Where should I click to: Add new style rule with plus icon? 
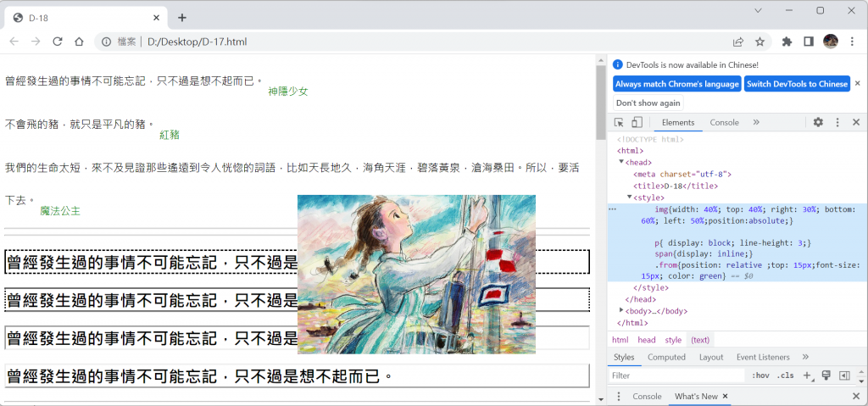pyautogui.click(x=808, y=375)
